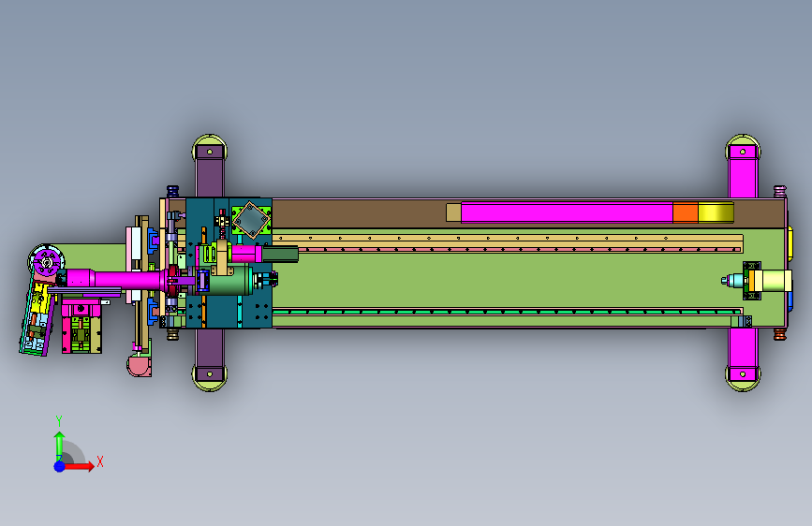
Task: Select the tan linear rail with holes near the top
Action: (x=508, y=240)
